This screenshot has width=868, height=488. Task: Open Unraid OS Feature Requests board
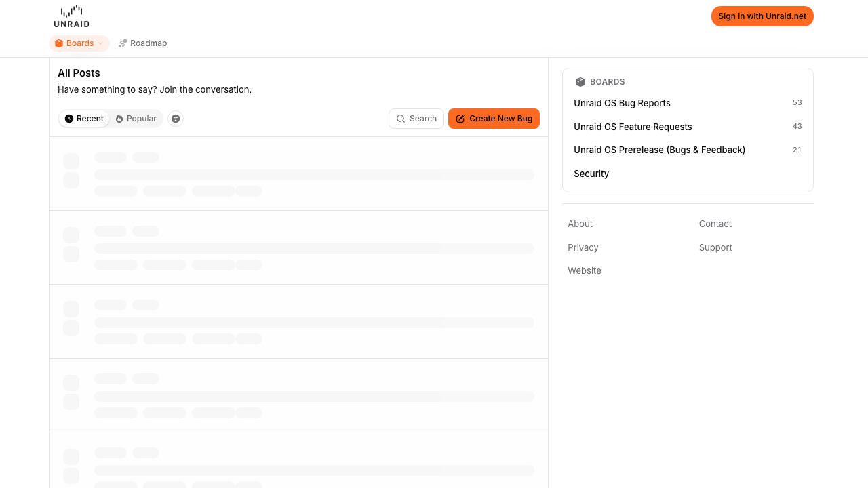point(633,127)
